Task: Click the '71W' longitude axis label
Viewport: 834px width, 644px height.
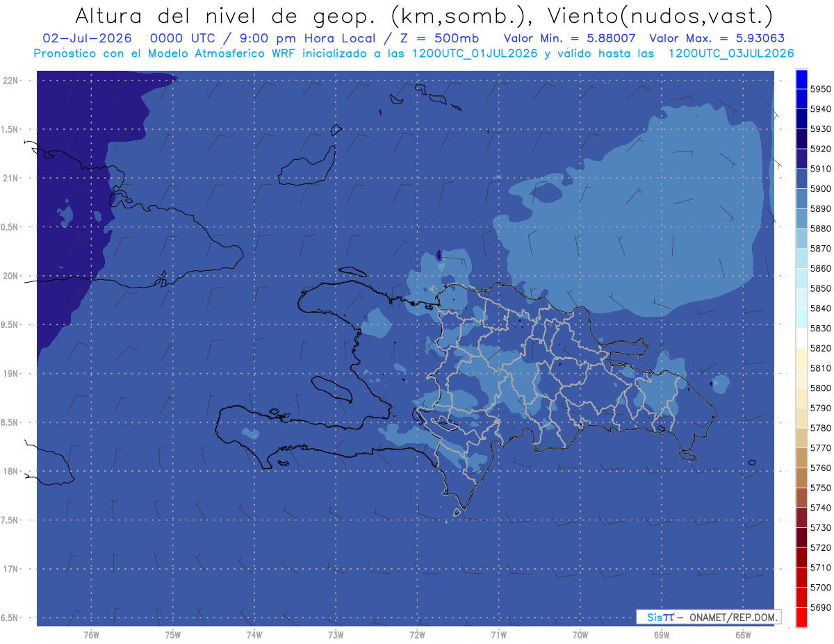Action: (498, 634)
